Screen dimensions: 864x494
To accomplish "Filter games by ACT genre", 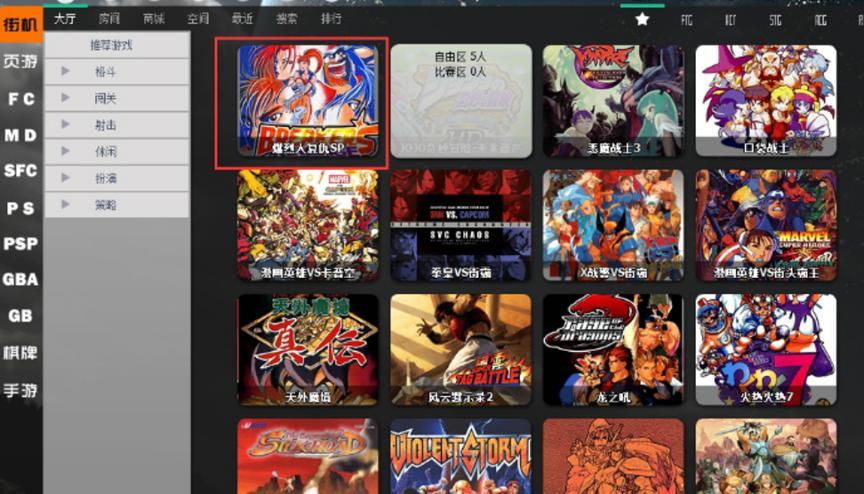I will click(x=731, y=20).
